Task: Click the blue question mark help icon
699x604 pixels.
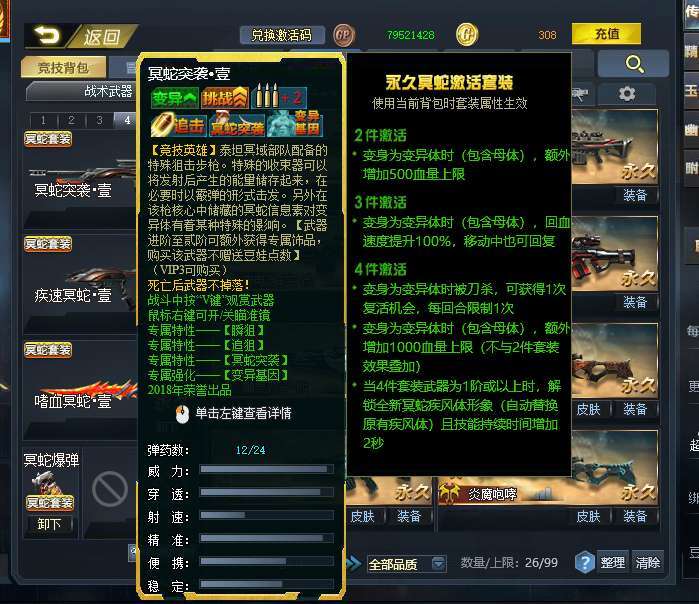Action: coord(584,562)
